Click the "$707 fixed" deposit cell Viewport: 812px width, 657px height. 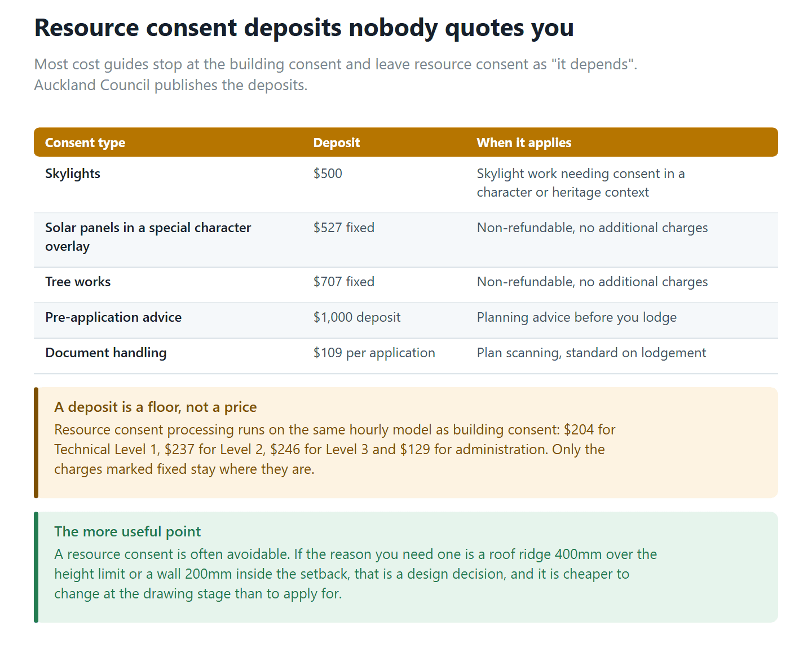click(x=344, y=282)
